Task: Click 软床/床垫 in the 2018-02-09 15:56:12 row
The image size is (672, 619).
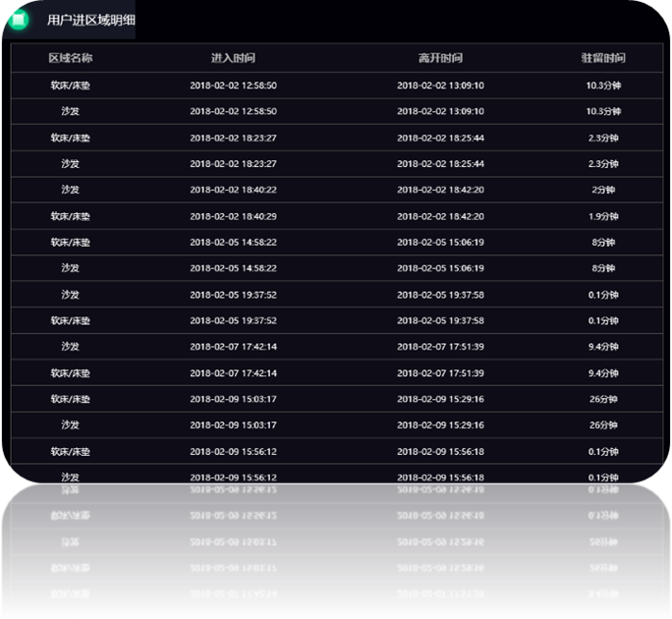Action: 71,452
